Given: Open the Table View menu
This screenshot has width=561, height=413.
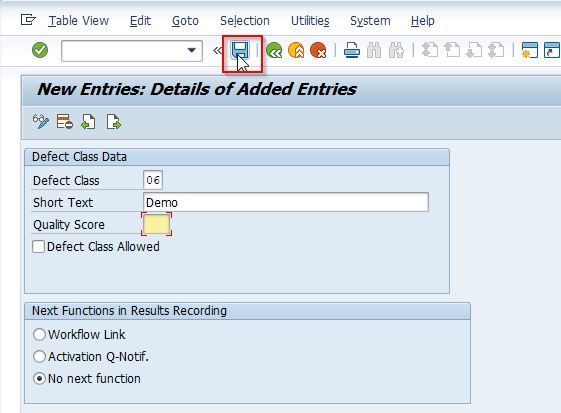Looking at the screenshot, I should tap(79, 21).
